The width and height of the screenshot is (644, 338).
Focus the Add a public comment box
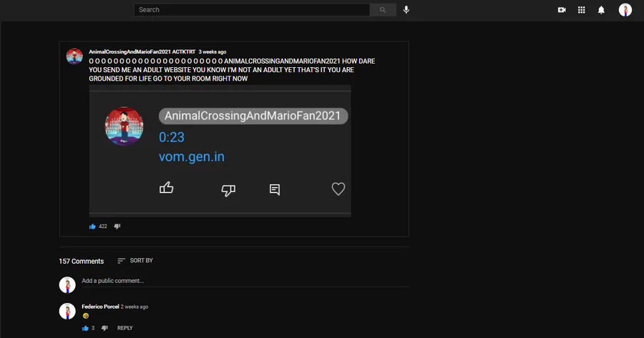(x=245, y=281)
